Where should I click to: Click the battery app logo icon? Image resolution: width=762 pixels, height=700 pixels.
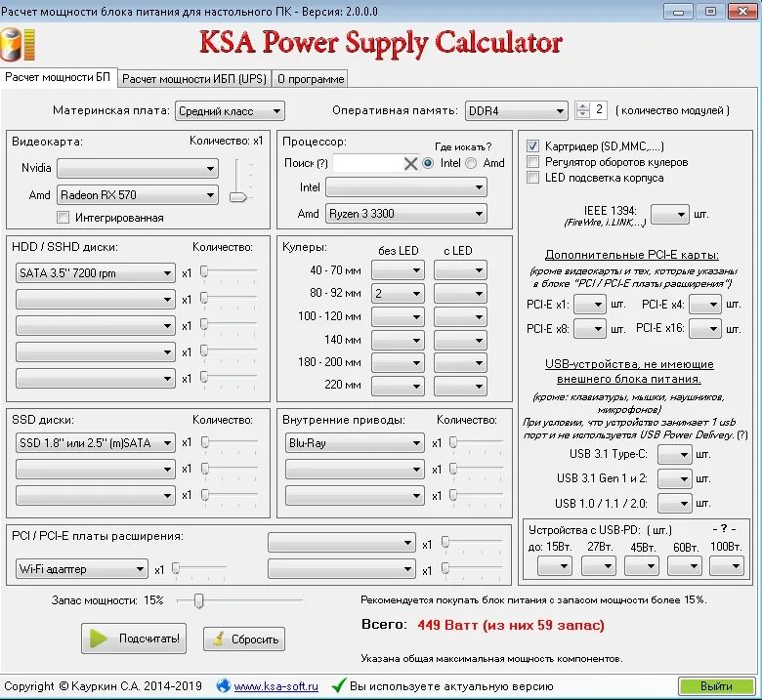pos(18,45)
